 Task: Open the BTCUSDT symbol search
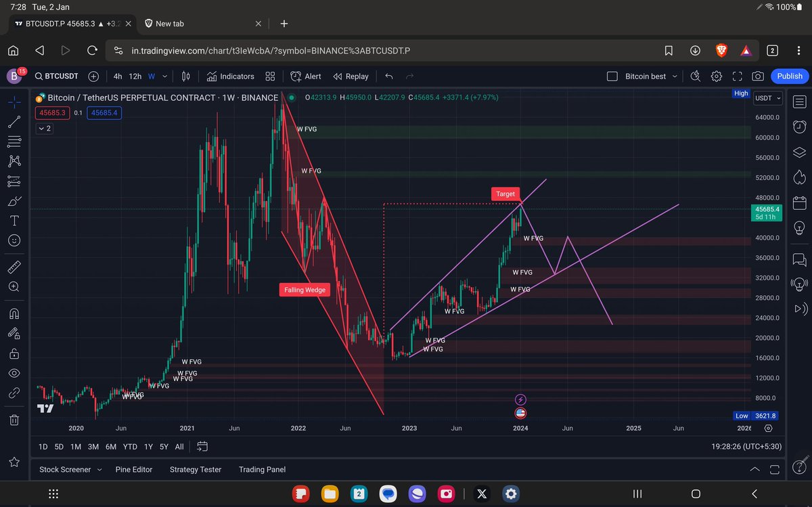tap(57, 76)
